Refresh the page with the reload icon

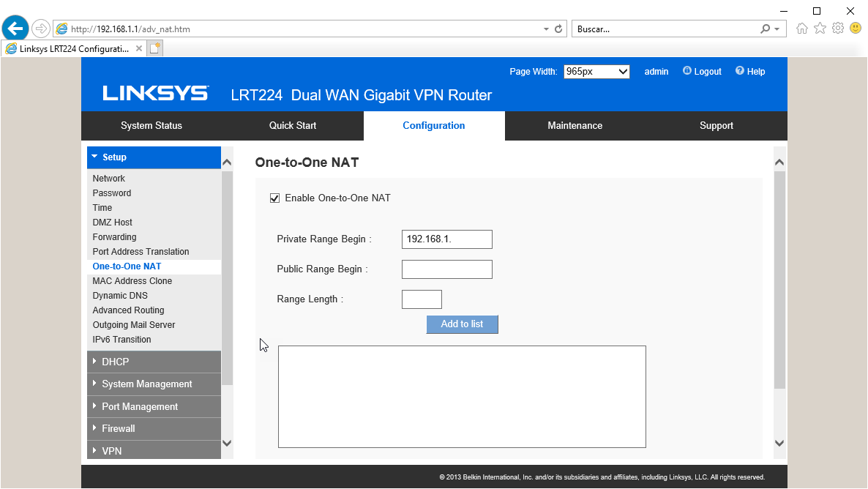[559, 29]
